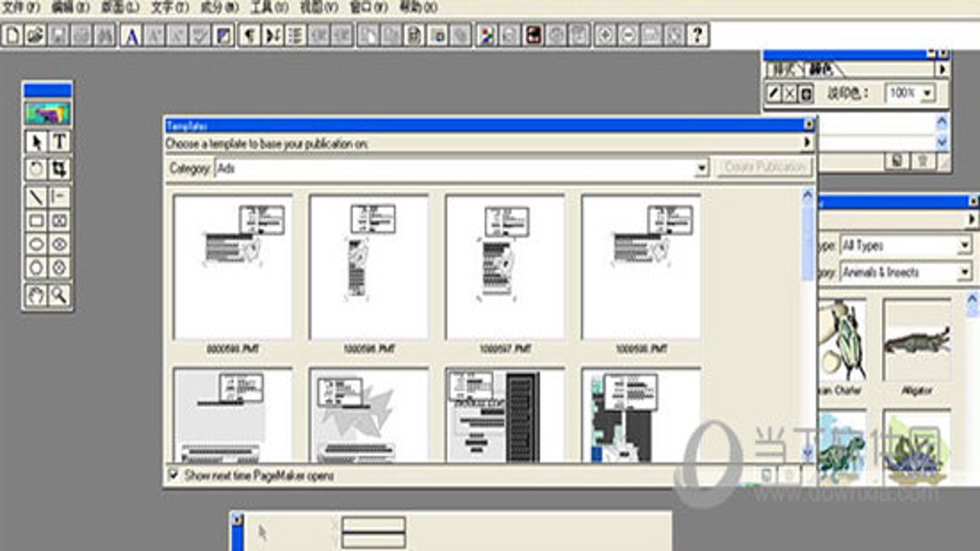Viewport: 980px width, 551px height.
Task: Select the Polygon Frame tool
Action: pos(60,268)
